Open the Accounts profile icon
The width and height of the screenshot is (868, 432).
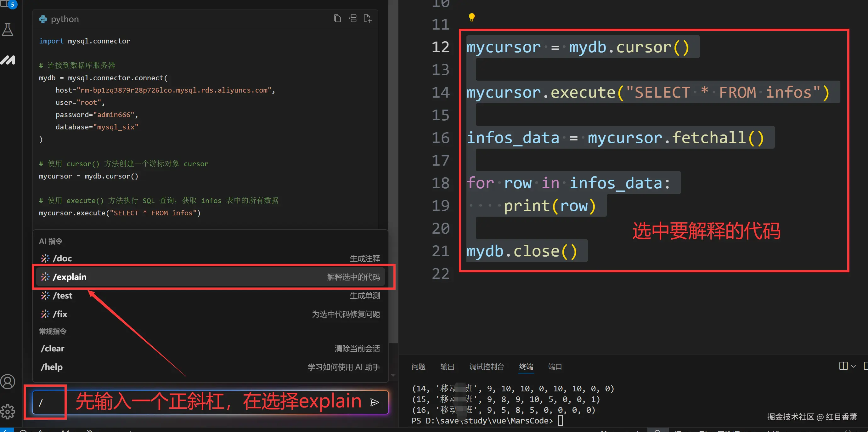pyautogui.click(x=8, y=381)
